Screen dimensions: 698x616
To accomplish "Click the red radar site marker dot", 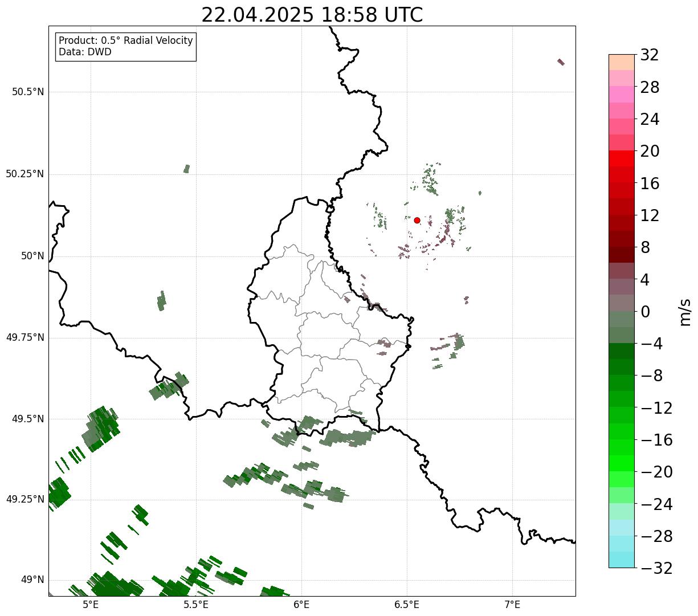I will click(x=417, y=220).
